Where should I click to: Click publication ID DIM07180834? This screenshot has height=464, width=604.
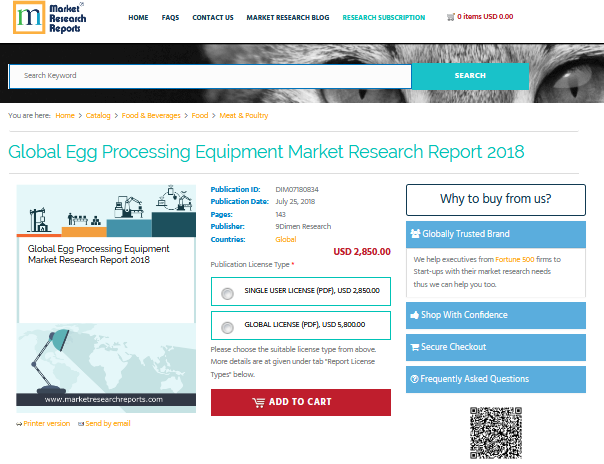click(x=297, y=189)
